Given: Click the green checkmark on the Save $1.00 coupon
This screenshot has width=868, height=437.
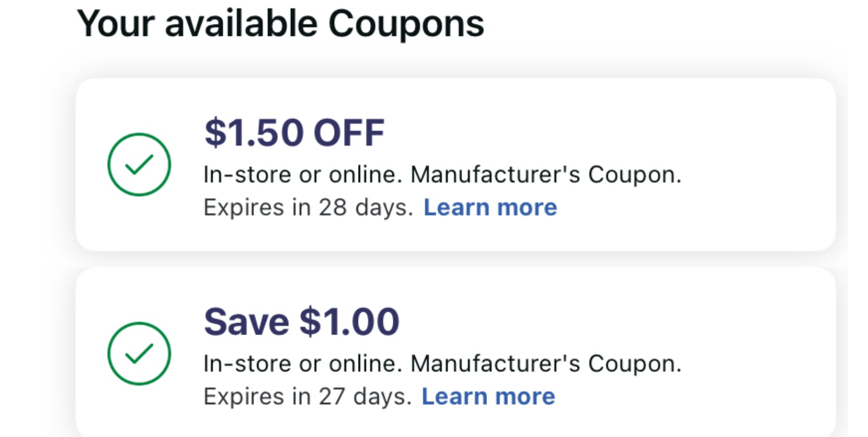Looking at the screenshot, I should [139, 354].
